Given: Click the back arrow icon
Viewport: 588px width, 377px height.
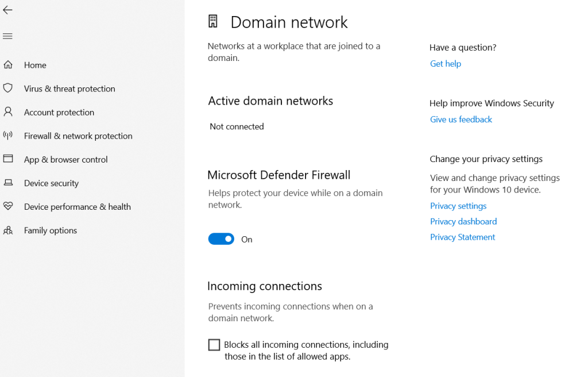Looking at the screenshot, I should point(7,10).
